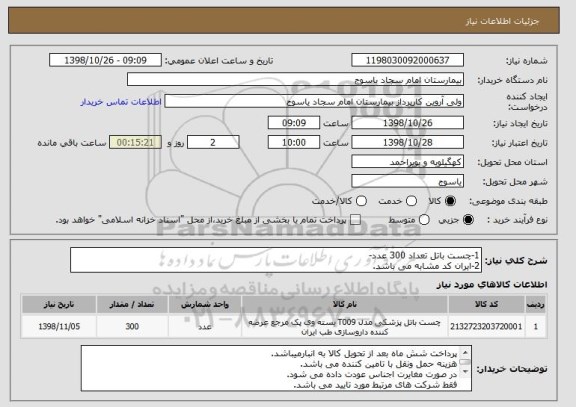Click the scroll up arrow in buyer notes

465,353
